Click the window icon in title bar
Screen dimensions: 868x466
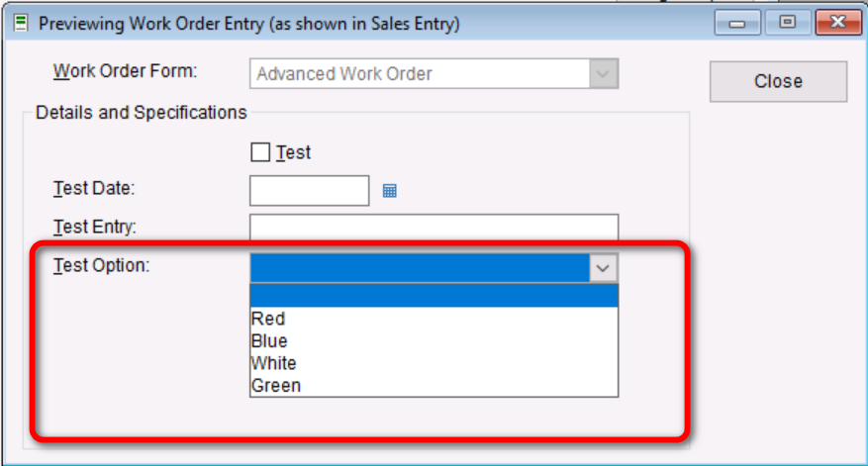click(x=21, y=23)
